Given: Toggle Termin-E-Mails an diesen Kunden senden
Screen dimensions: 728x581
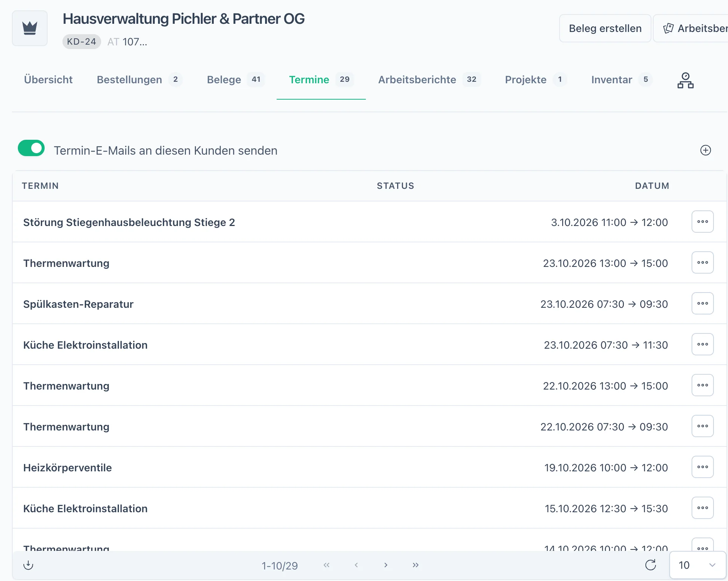Looking at the screenshot, I should [x=31, y=148].
